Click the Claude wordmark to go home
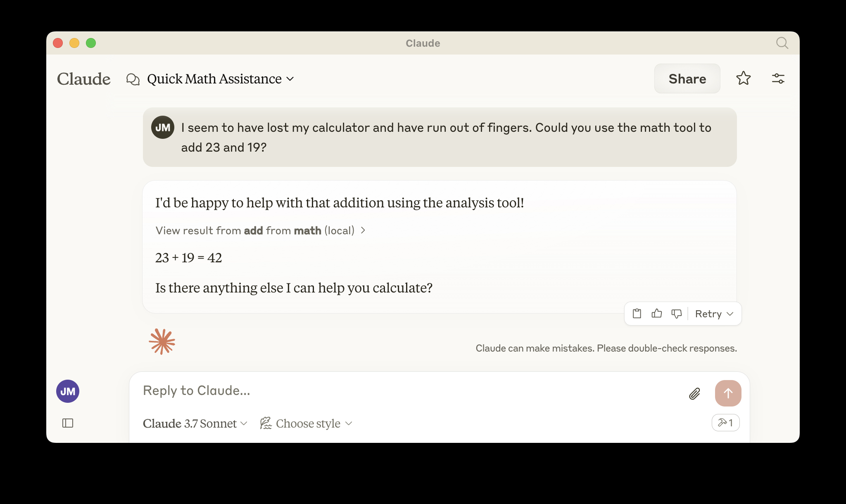Image resolution: width=846 pixels, height=504 pixels. 83,79
